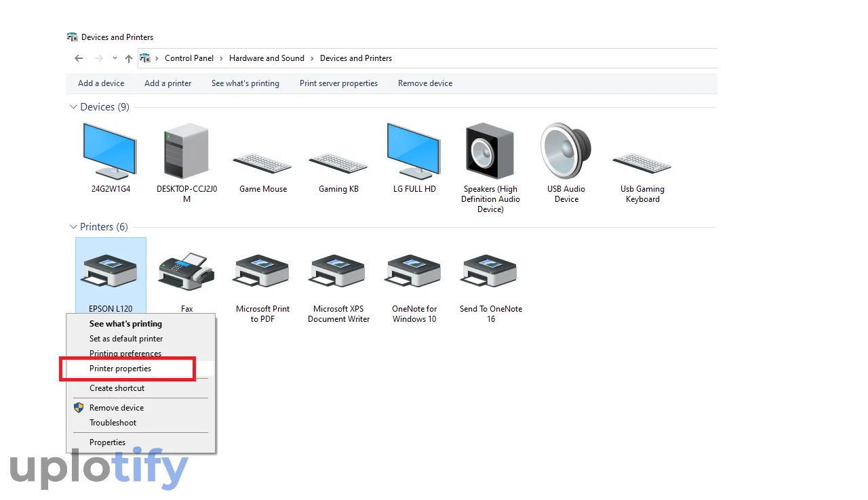Go up one level with the up arrow
Image resolution: width=868 pixels, height=500 pixels.
(129, 58)
